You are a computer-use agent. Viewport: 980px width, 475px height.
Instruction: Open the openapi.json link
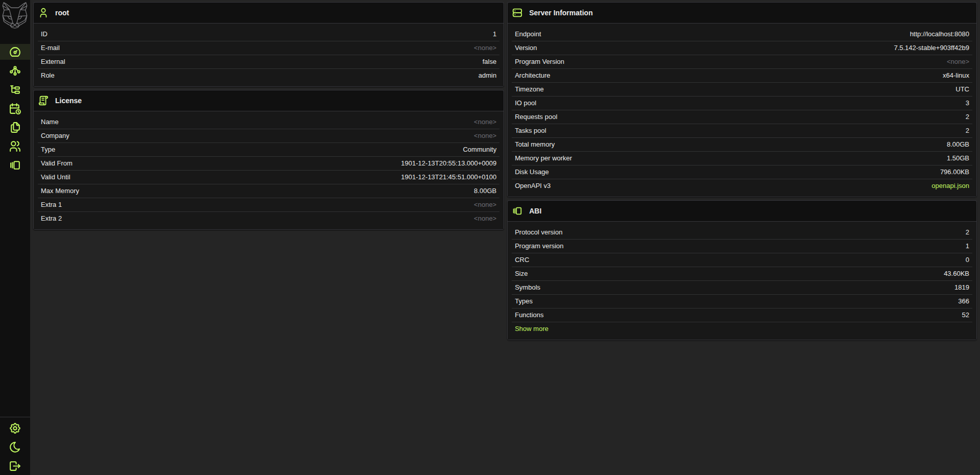tap(950, 186)
